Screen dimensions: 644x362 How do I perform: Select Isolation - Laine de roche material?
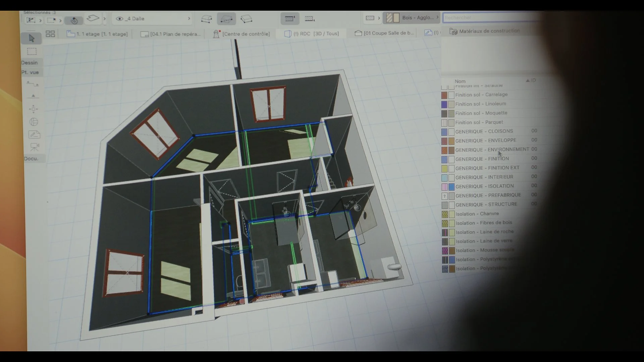pos(485,232)
